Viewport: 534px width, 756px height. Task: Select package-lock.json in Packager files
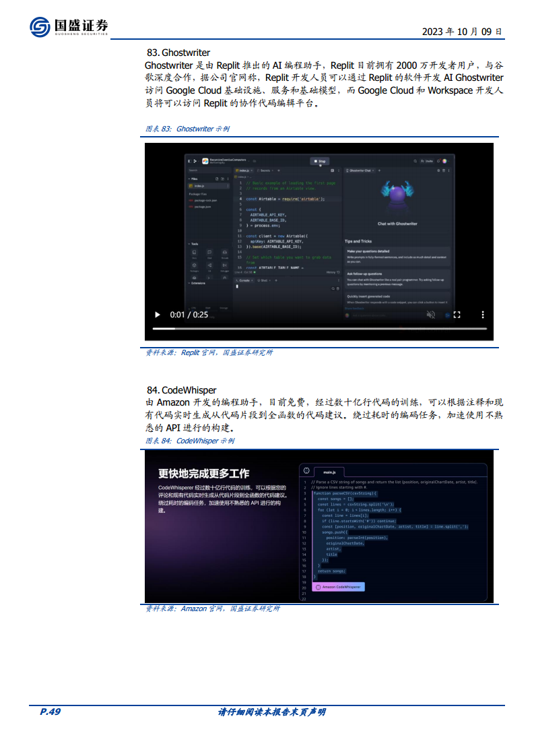point(203,200)
